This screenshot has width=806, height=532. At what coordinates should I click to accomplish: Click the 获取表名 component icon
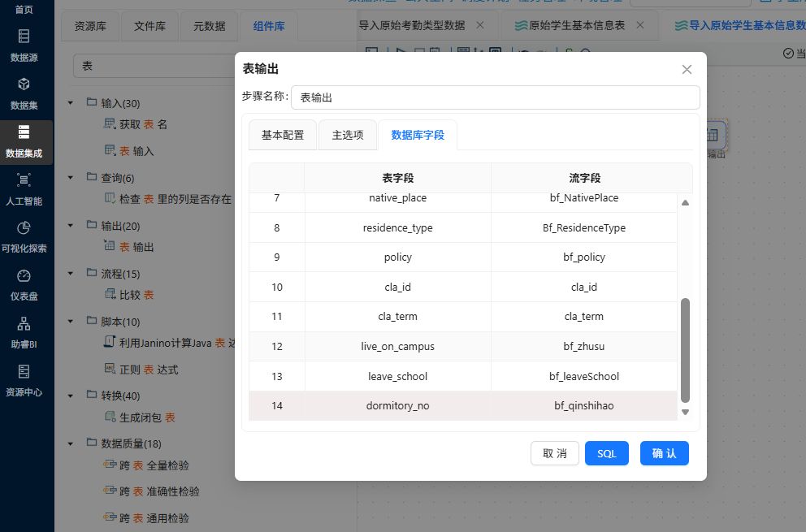[110, 123]
